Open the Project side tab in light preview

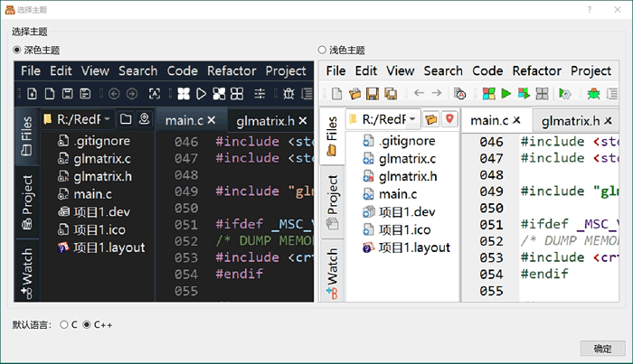click(332, 201)
